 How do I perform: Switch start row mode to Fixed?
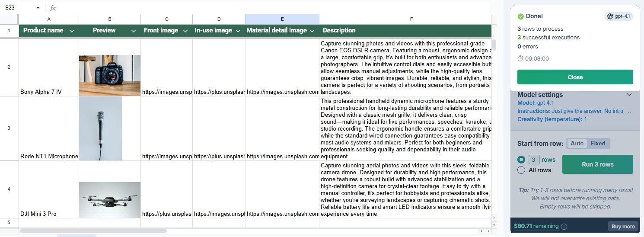(x=598, y=144)
